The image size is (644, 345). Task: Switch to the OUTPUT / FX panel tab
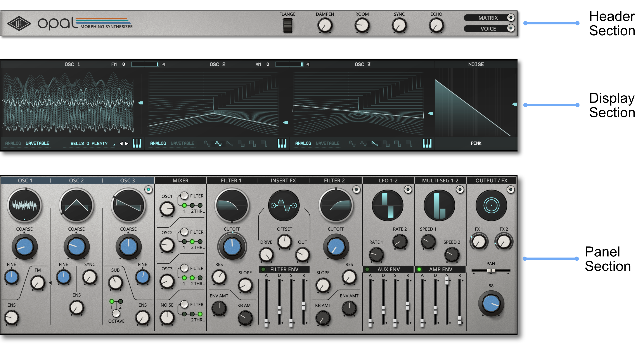point(491,180)
